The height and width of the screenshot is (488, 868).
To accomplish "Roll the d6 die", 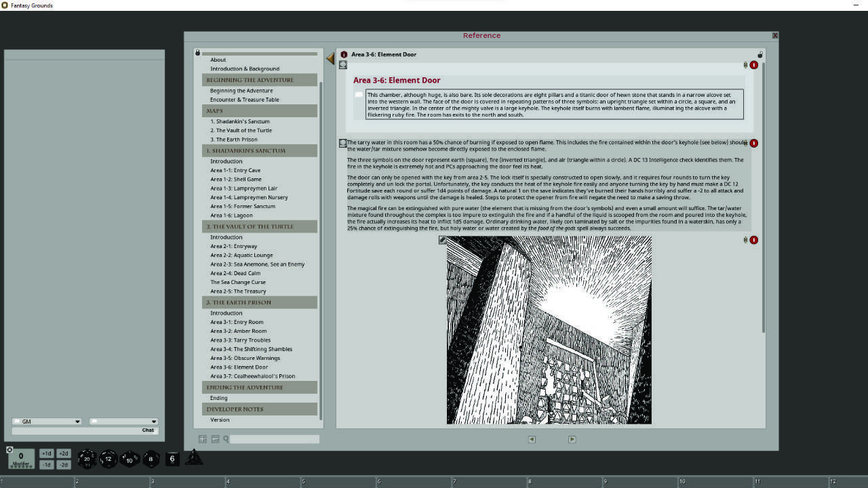I will pos(172,458).
